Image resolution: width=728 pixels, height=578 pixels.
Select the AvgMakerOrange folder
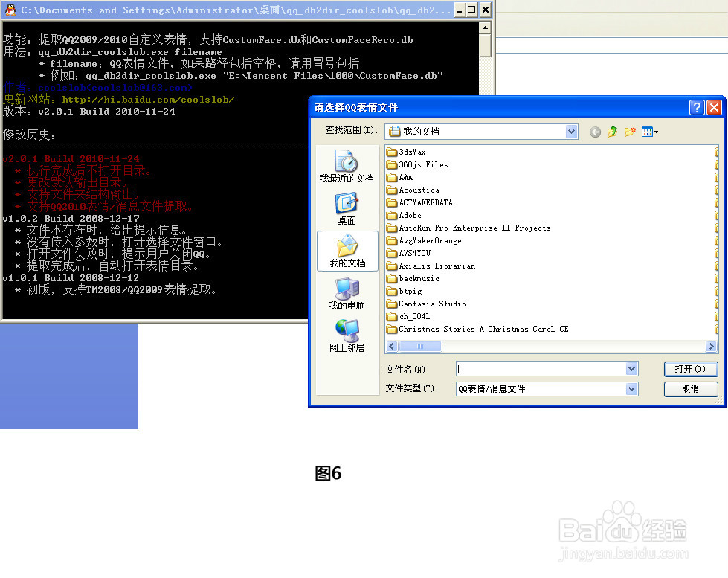[425, 241]
